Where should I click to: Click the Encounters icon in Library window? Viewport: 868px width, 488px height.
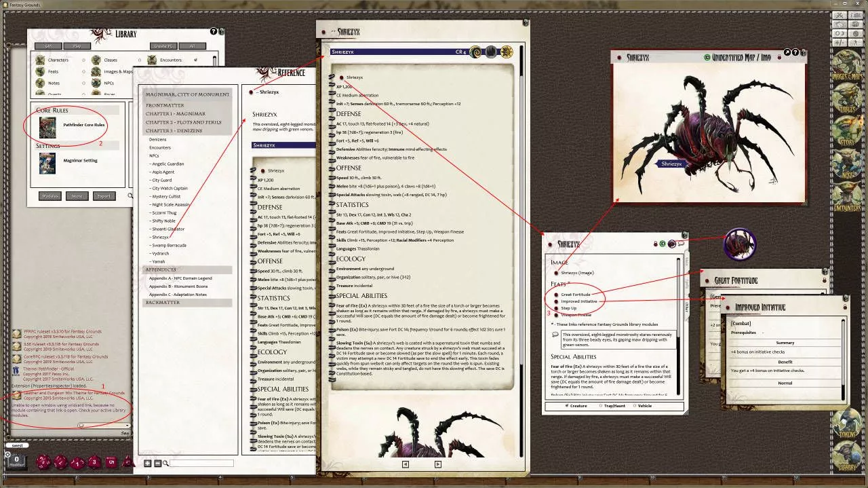click(153, 60)
